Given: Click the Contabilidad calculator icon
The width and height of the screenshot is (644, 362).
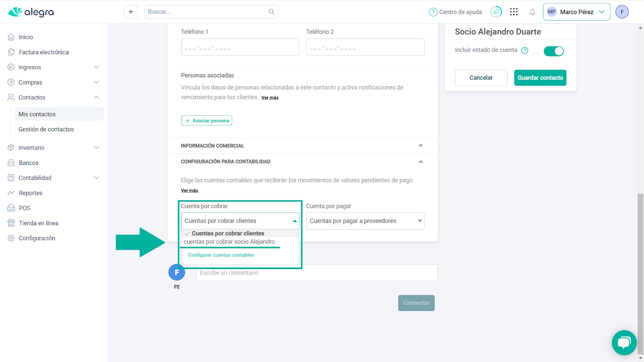Looking at the screenshot, I should pyautogui.click(x=11, y=178).
